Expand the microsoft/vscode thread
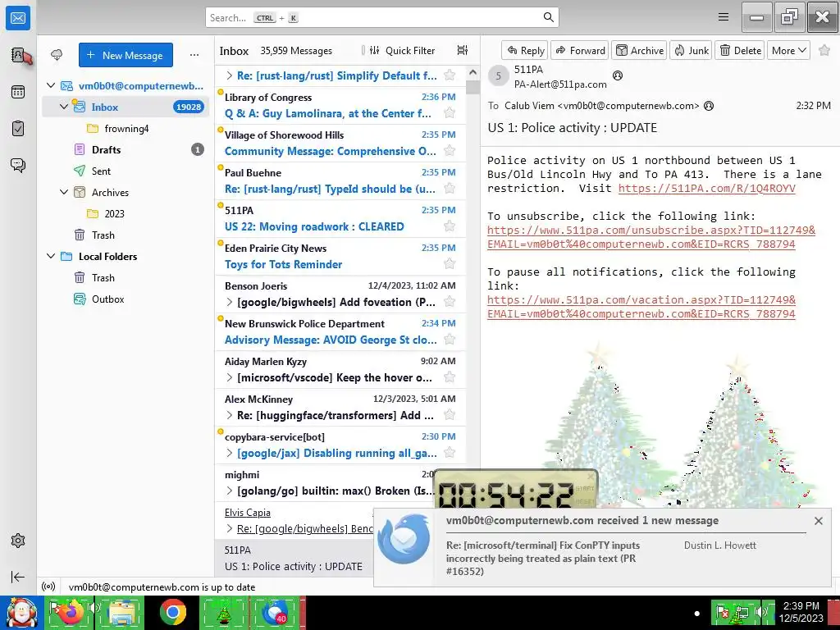Viewport: 840px width, 630px height. (x=230, y=377)
